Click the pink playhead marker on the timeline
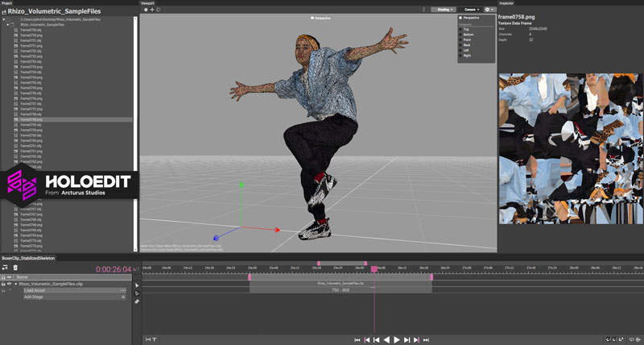This screenshot has height=345, width=644. pos(374,268)
